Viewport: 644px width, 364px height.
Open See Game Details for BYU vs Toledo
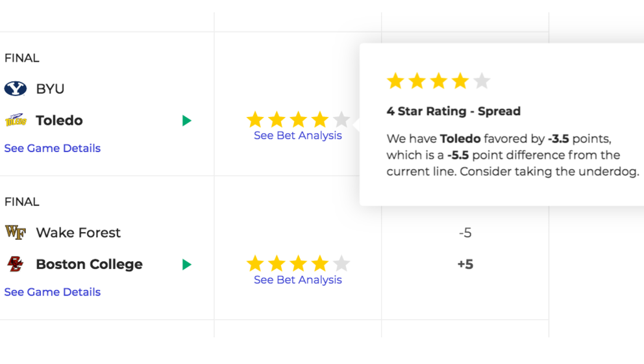tap(53, 148)
